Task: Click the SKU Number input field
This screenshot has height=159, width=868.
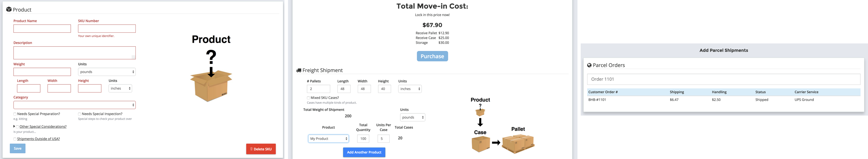Action: click(107, 29)
